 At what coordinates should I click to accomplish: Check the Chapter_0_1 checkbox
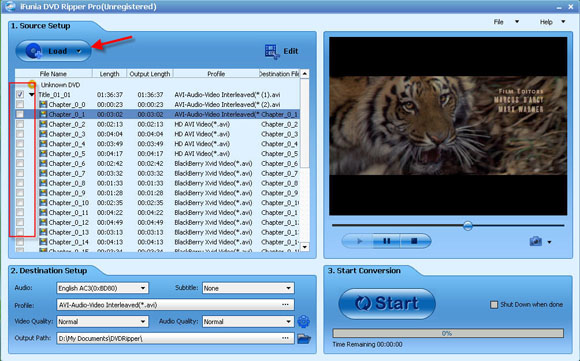point(20,114)
